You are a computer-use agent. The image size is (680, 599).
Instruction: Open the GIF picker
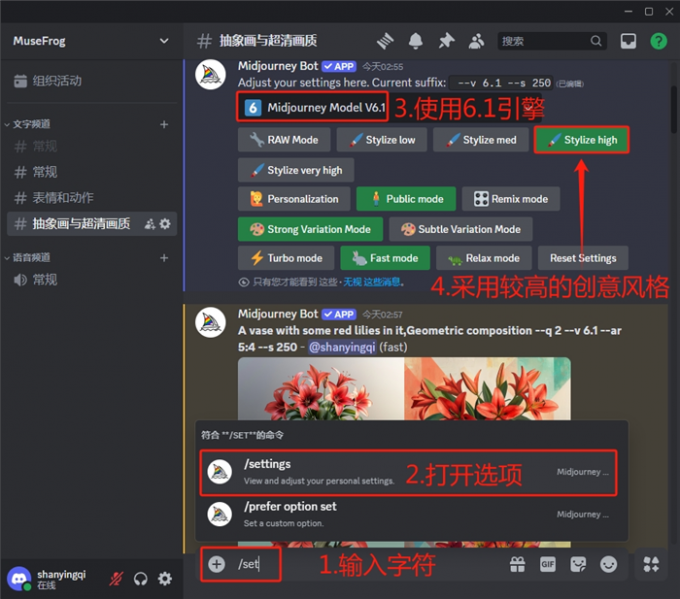(547, 564)
